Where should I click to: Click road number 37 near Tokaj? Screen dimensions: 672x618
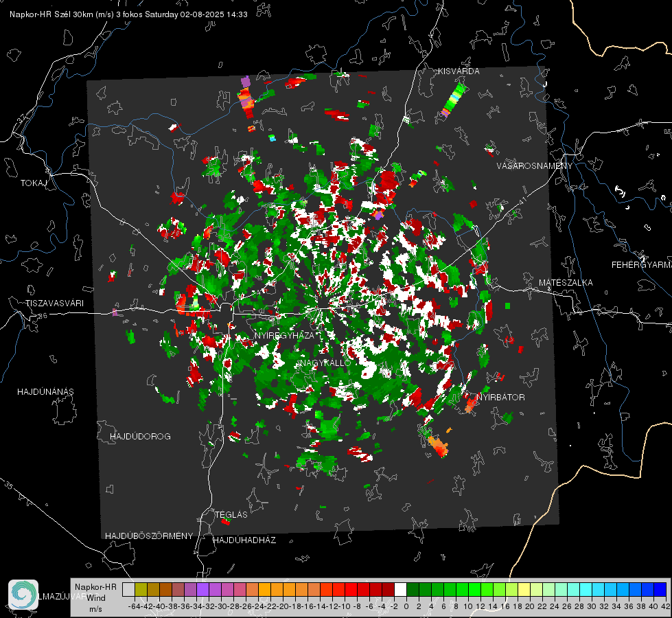(x=22, y=118)
